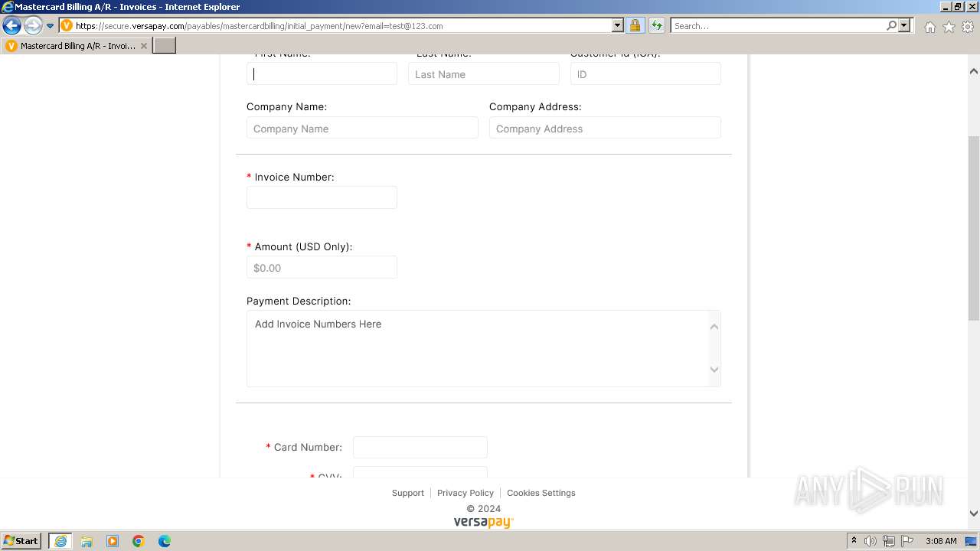Click the volume speaker tray icon
The height and width of the screenshot is (551, 980).
871,541
